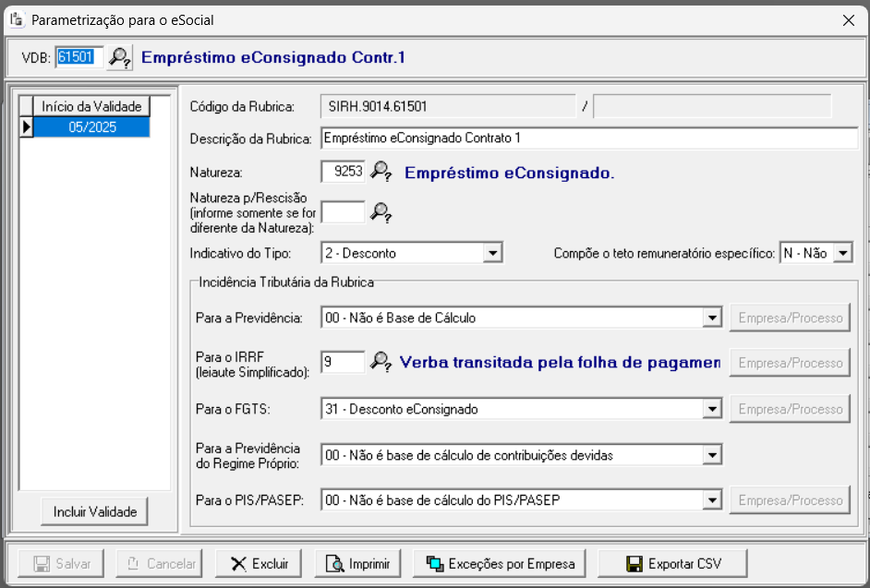870x588 pixels.
Task: Open the IRRF code lookup magnifier
Action: coord(381,362)
